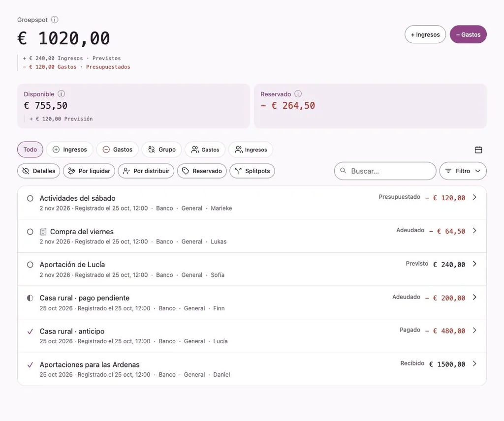This screenshot has height=421, width=504.
Task: Mark Actividades del sábado status circle
Action: pyautogui.click(x=30, y=199)
